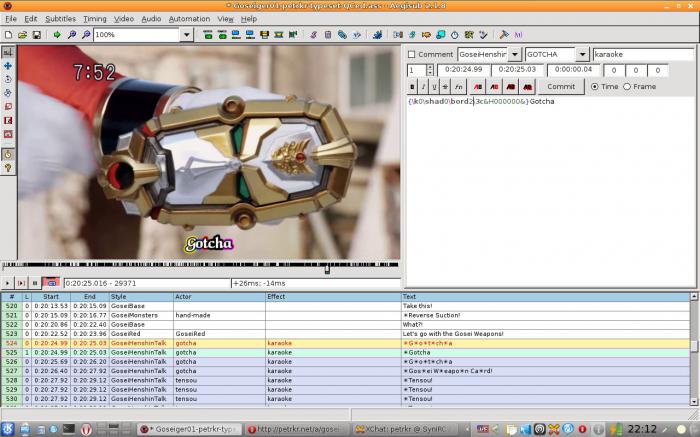Image resolution: width=700 pixels, height=437 pixels.
Task: Select subtitle row 520 Take this!
Action: (346, 306)
